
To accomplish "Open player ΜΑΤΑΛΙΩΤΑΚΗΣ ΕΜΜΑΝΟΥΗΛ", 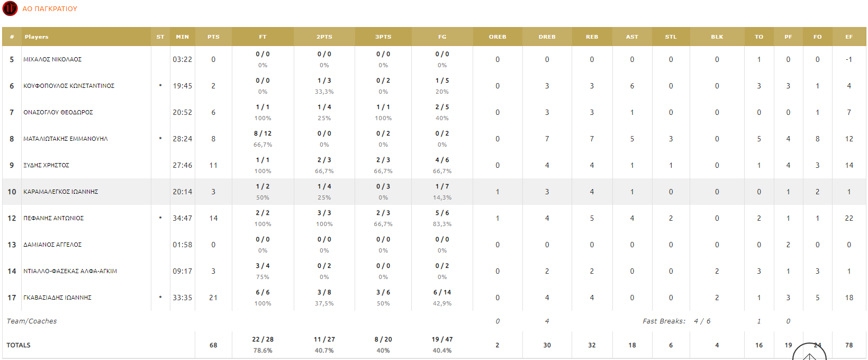I will point(66,139).
